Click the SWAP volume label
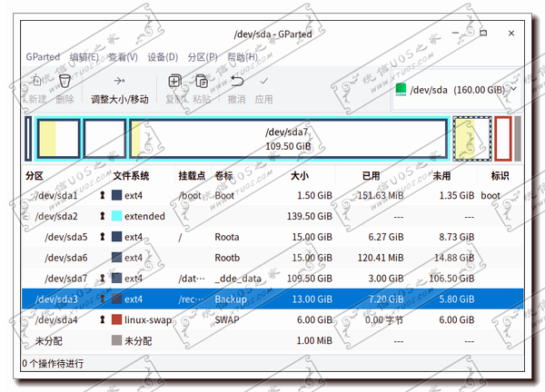The image size is (545, 392). (x=227, y=319)
